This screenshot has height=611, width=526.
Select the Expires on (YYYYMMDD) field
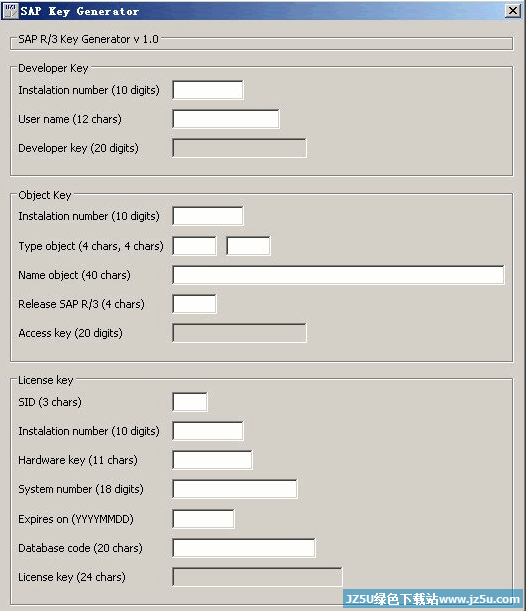point(203,519)
